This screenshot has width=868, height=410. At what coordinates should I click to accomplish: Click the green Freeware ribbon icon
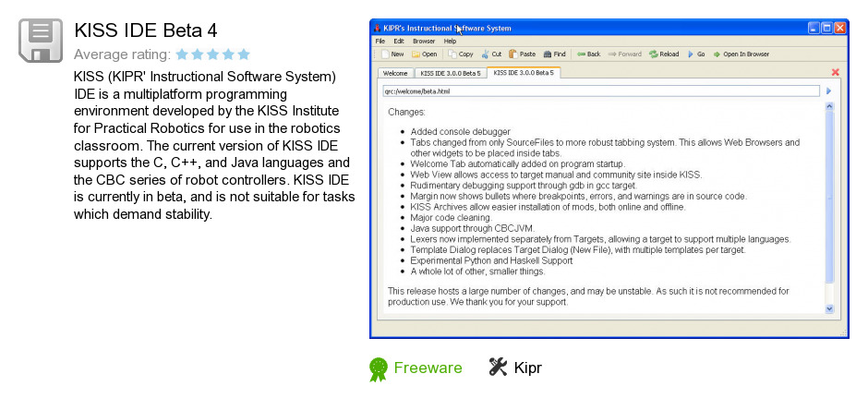point(379,369)
